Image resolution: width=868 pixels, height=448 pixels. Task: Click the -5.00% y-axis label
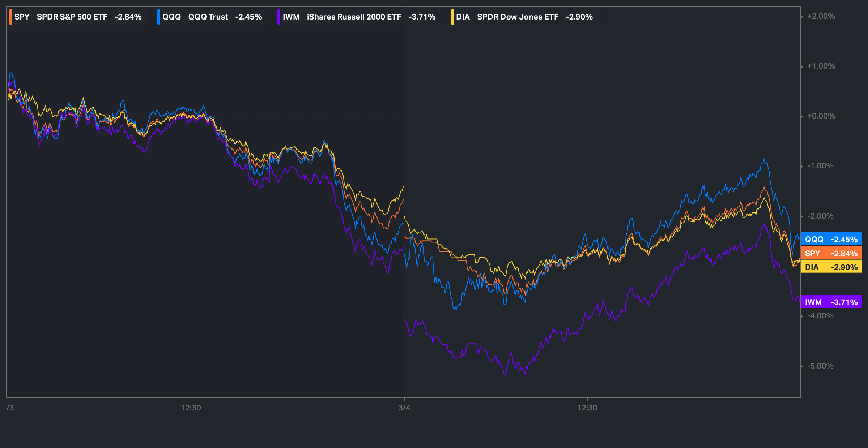point(820,366)
